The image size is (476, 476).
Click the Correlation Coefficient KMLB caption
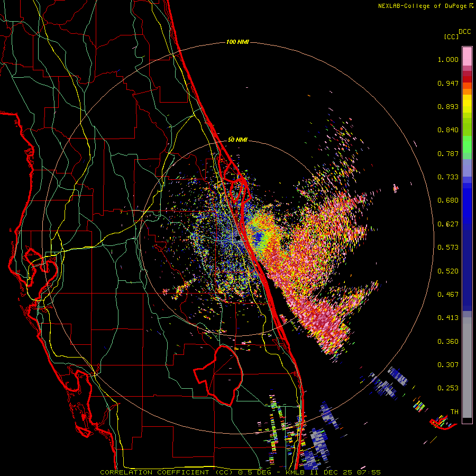pyautogui.click(x=240, y=472)
